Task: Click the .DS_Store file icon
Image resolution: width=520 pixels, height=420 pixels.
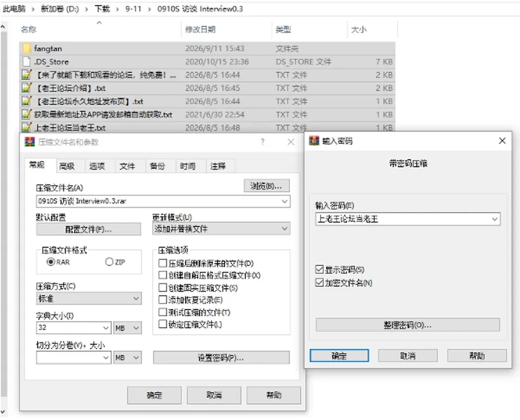Action: [27, 62]
